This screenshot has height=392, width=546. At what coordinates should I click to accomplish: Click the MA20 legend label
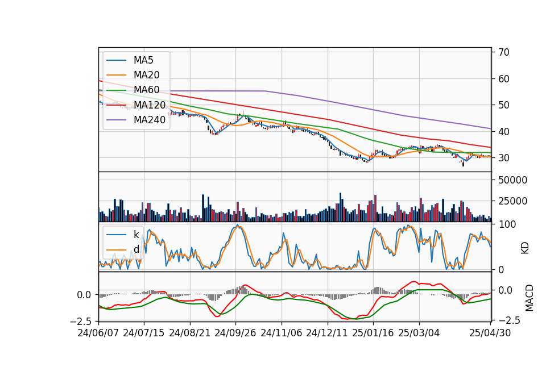tap(147, 75)
